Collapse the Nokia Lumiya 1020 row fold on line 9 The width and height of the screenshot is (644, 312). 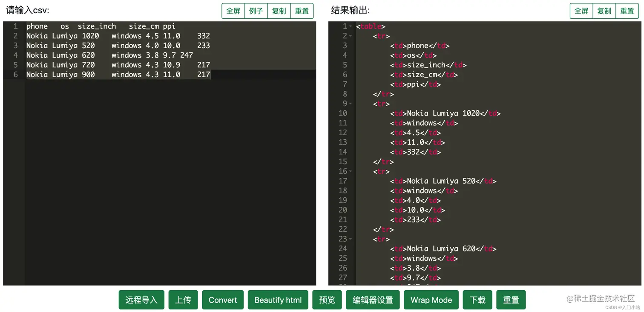click(351, 104)
